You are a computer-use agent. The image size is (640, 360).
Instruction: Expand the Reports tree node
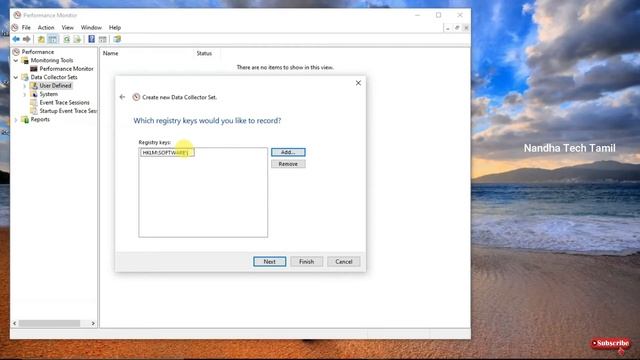tap(16, 120)
